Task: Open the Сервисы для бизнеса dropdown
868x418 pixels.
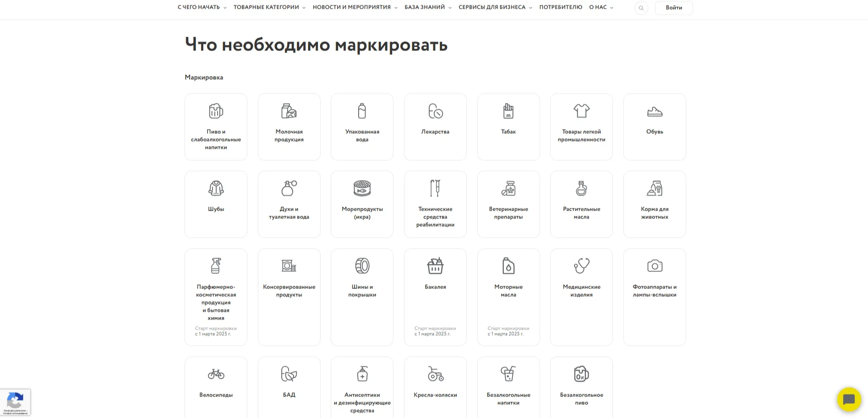Action: click(x=495, y=7)
